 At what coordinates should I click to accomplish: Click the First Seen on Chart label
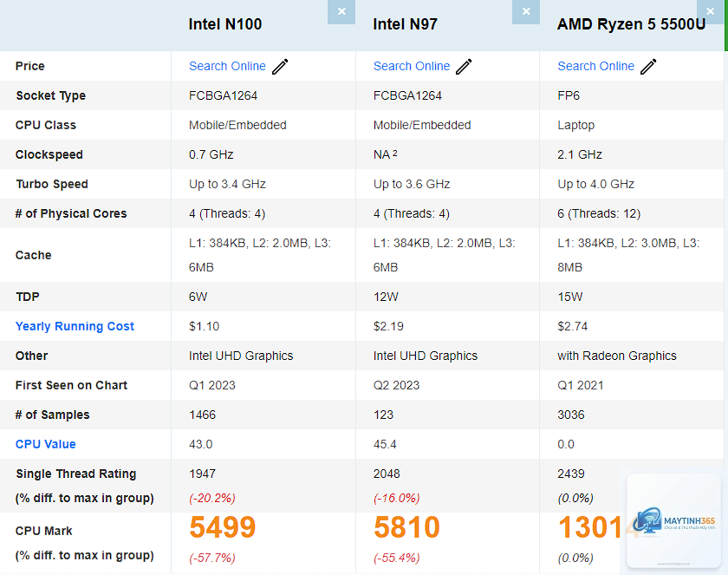pos(71,385)
